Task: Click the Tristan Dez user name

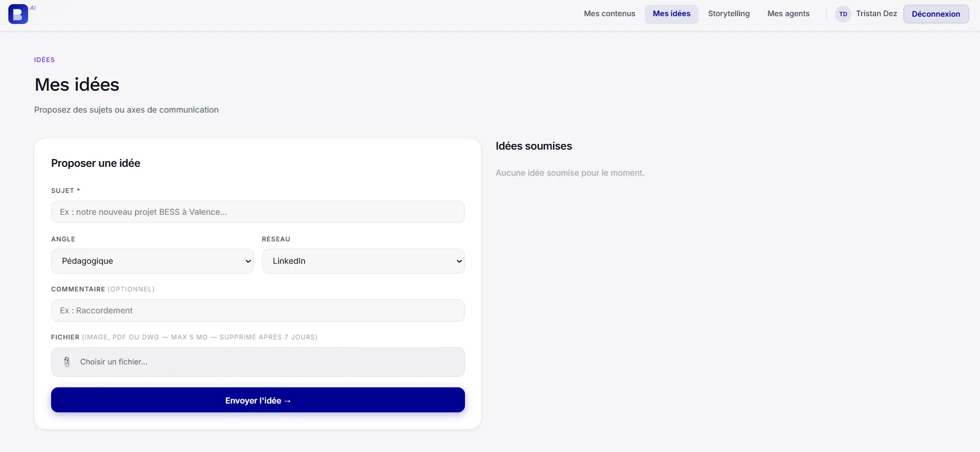Action: point(876,14)
